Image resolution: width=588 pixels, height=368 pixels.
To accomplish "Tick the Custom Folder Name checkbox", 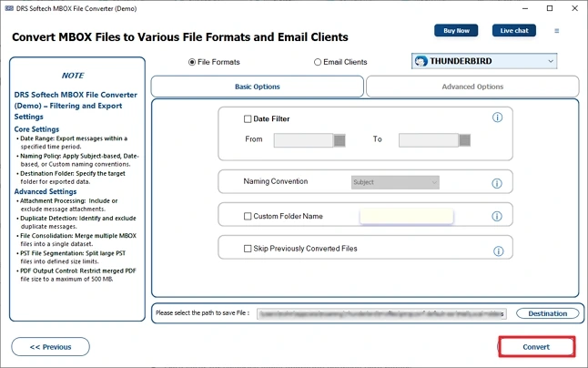I will (x=248, y=216).
